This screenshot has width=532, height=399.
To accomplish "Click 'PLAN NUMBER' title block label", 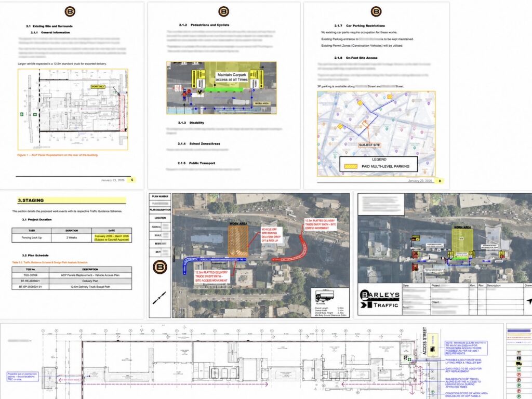I will tap(160, 196).
